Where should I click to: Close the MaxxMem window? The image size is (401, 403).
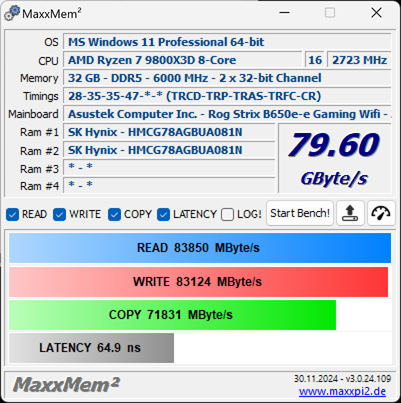[x=376, y=13]
